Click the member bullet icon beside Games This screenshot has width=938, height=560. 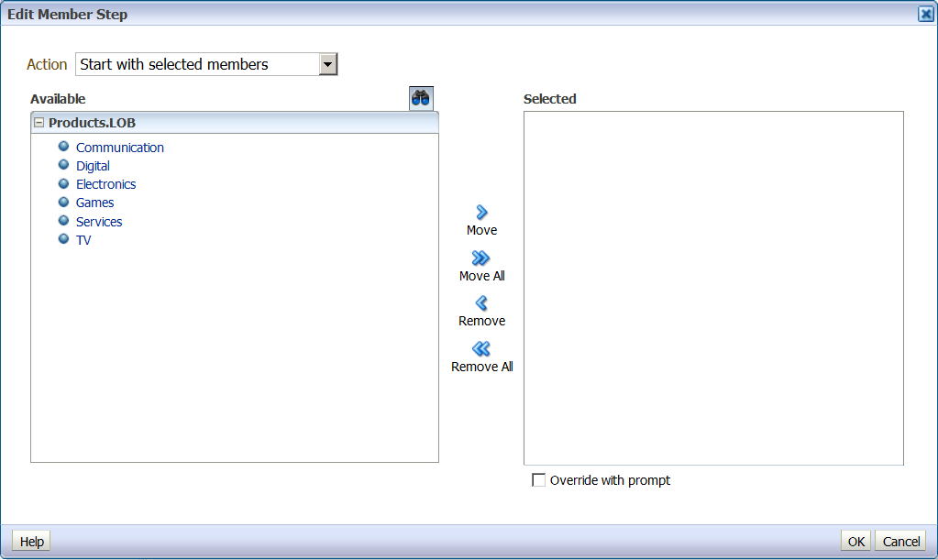pyautogui.click(x=63, y=202)
